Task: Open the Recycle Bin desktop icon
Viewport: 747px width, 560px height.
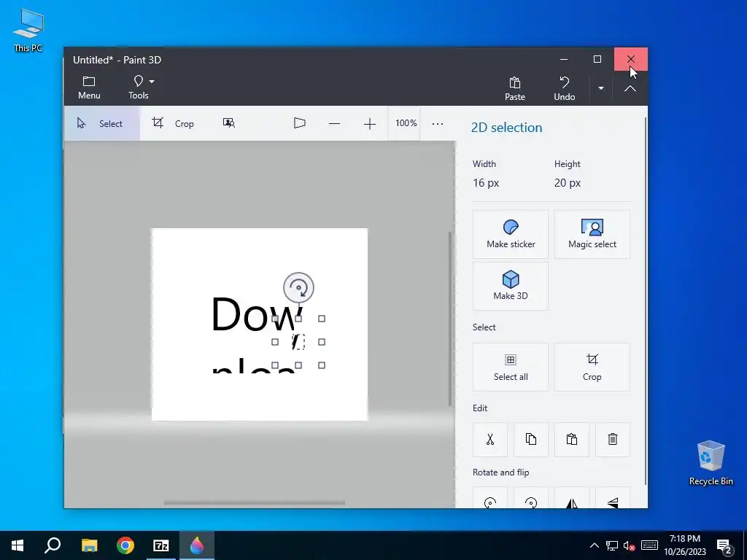Action: 711,463
